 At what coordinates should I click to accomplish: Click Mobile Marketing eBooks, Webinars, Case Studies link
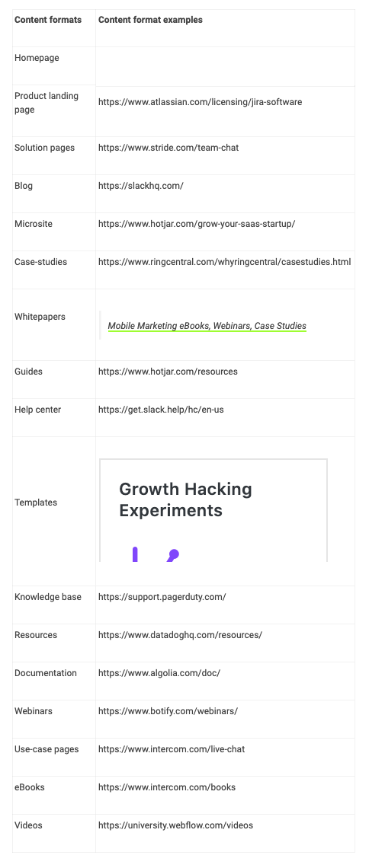pos(207,326)
